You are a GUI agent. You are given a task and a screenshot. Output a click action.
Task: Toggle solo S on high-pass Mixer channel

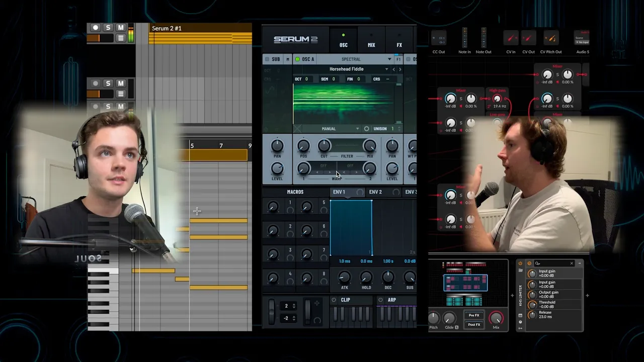click(461, 99)
